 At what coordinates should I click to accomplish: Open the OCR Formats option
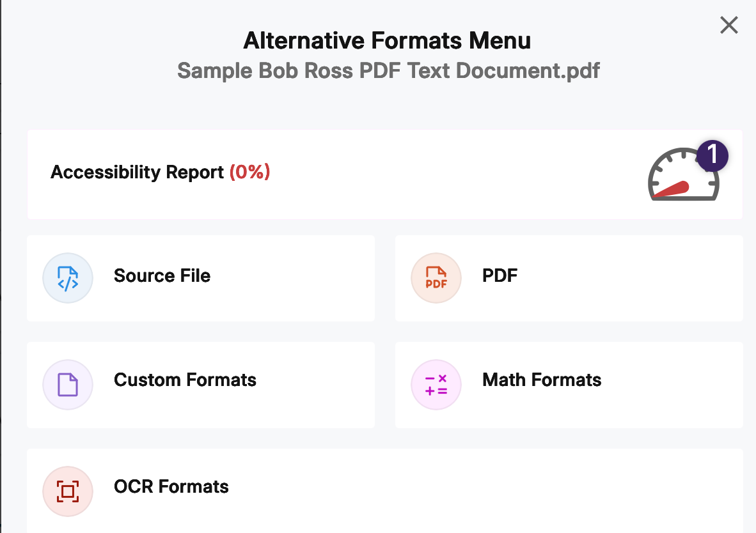pos(171,486)
